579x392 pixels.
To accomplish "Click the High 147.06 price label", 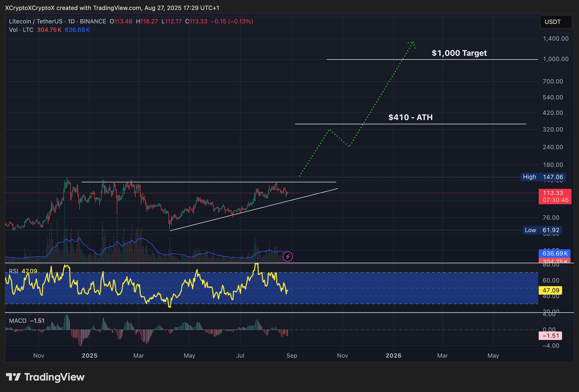I will [545, 177].
